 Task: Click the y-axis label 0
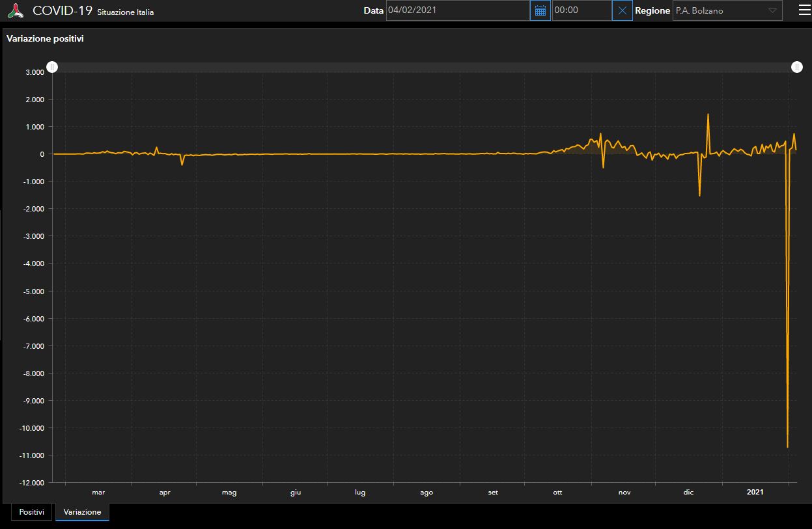tap(42, 154)
